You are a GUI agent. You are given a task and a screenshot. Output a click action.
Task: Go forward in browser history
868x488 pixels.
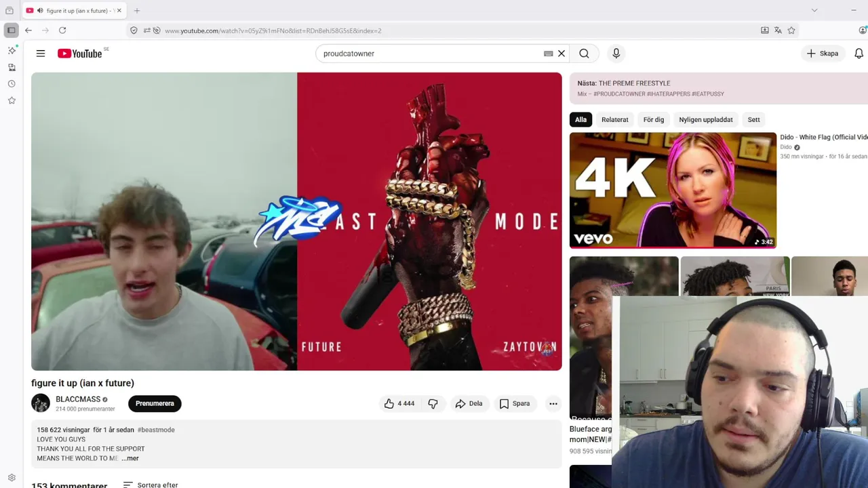45,30
